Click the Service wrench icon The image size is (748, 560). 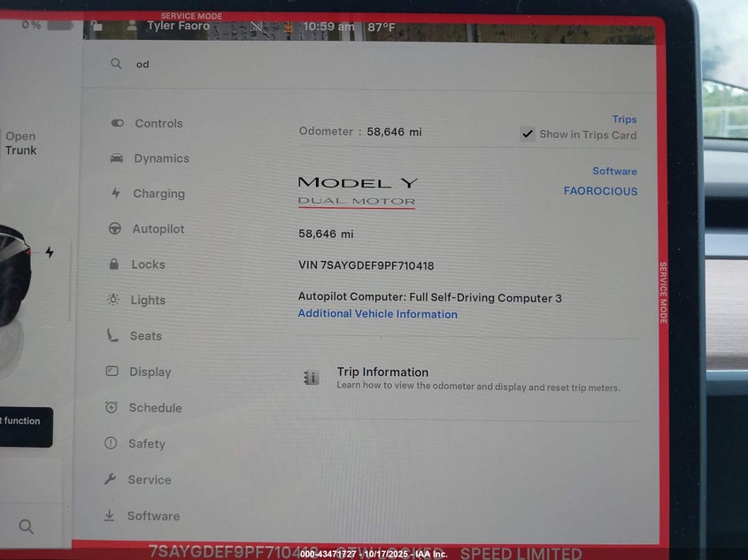(x=110, y=479)
